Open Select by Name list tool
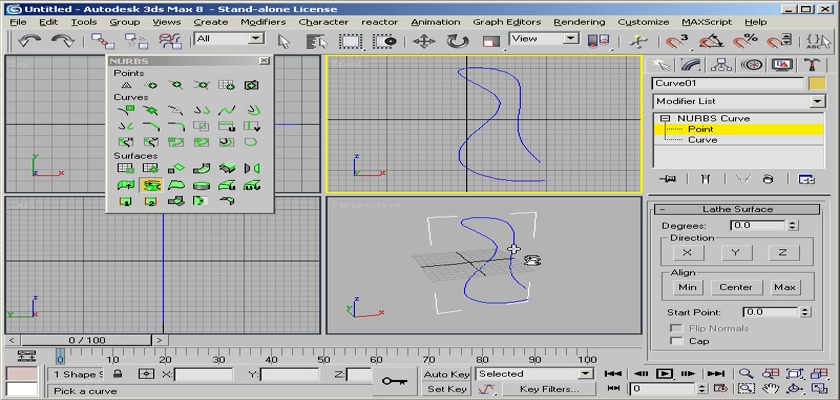The height and width of the screenshot is (400, 840). point(317,41)
